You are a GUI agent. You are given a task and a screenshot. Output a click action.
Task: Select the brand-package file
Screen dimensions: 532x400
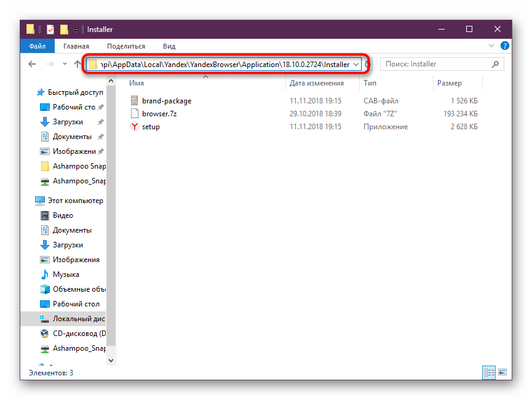click(167, 101)
